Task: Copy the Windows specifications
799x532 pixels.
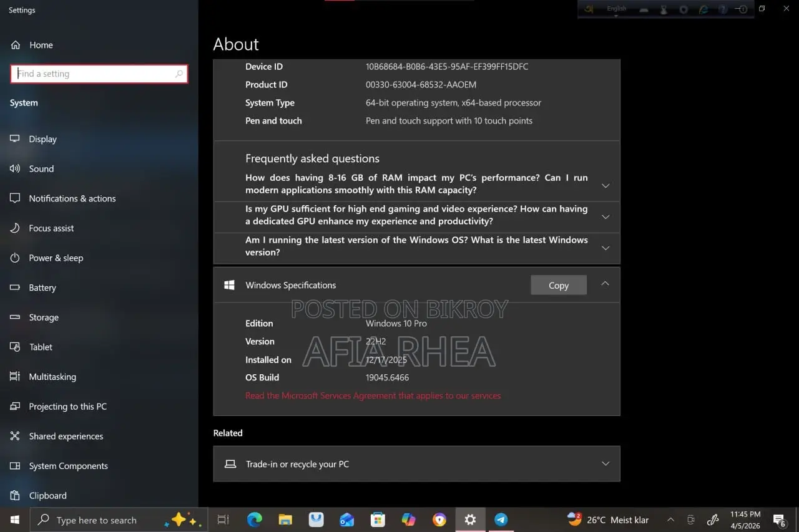Action: (x=559, y=285)
